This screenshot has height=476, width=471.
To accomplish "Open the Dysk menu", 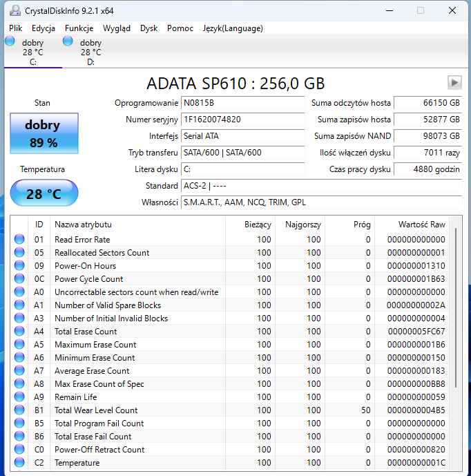I will 148,28.
